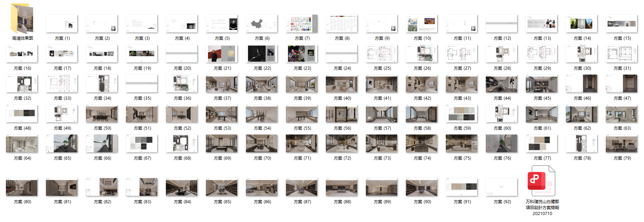The width and height of the screenshot is (644, 222).
Task: Select thumbnail 方案 (79)
Action: (x=621, y=144)
